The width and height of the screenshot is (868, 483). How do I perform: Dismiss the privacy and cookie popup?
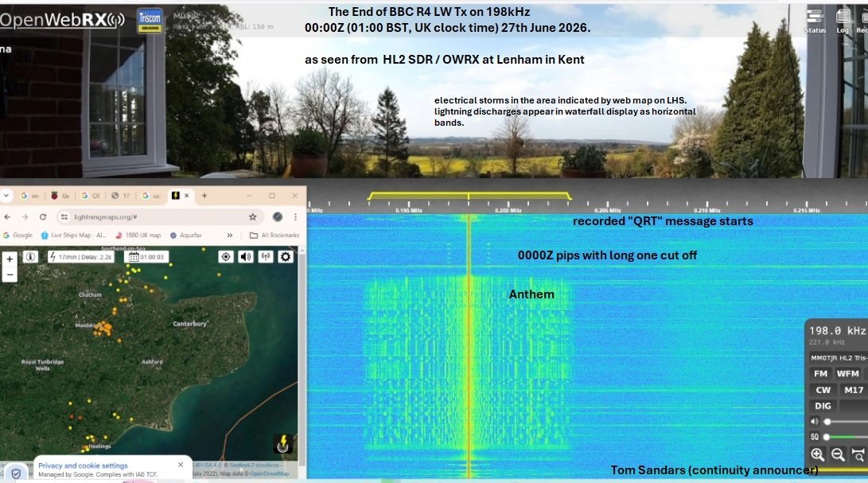tap(181, 465)
